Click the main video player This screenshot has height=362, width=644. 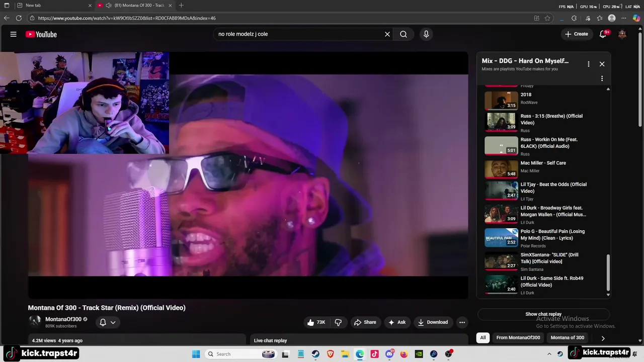click(x=248, y=175)
